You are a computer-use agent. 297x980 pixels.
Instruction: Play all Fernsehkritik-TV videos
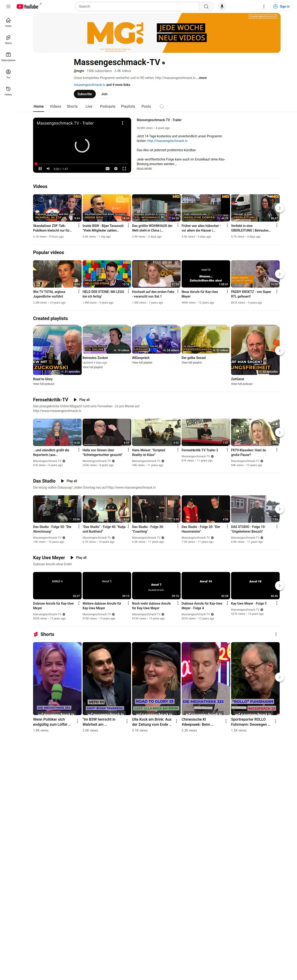[x=82, y=400]
